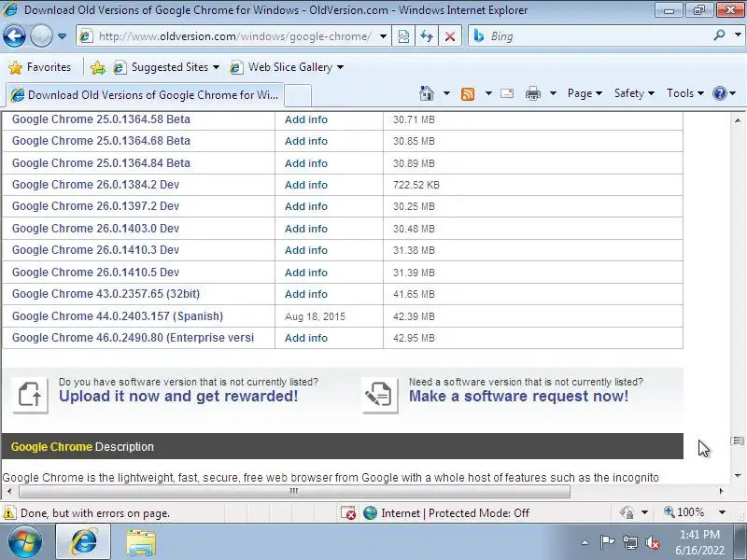Click the address bar URL field
The image size is (747, 560).
[233, 36]
